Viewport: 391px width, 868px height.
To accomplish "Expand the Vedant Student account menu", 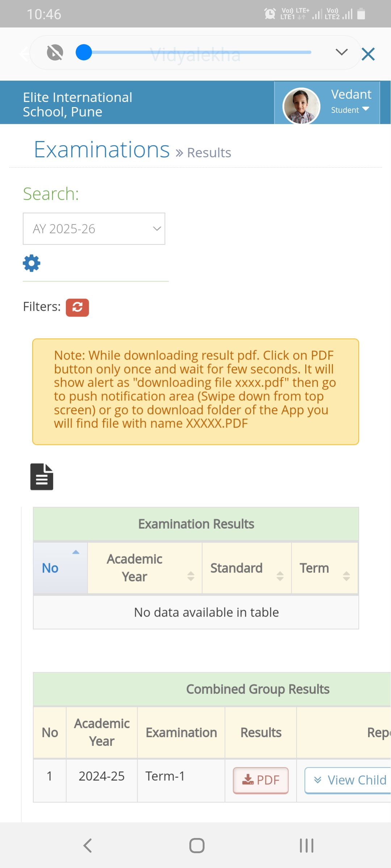I will click(x=351, y=102).
